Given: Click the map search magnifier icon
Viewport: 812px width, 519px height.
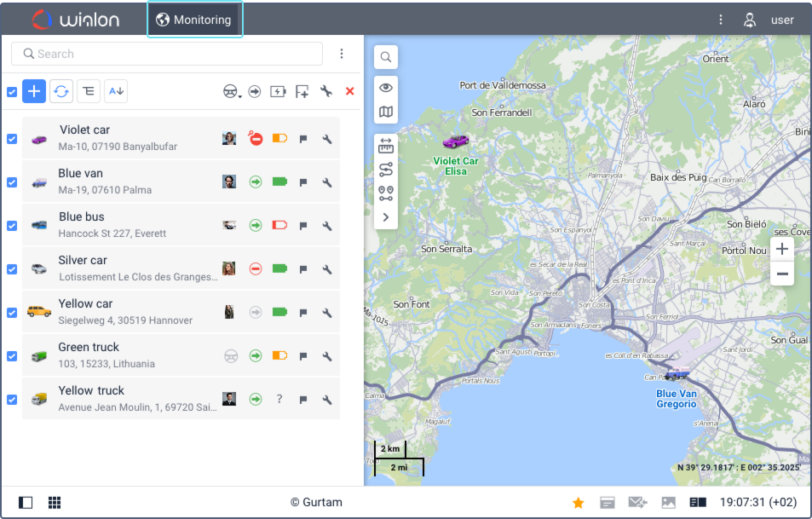Looking at the screenshot, I should coord(386,57).
